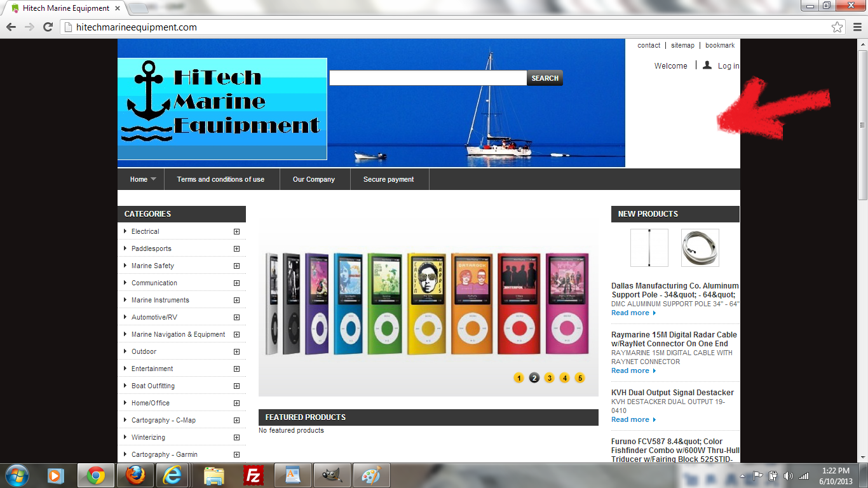Screen dimensions: 868x488
Task: Open the Winterizing category
Action: click(148, 437)
